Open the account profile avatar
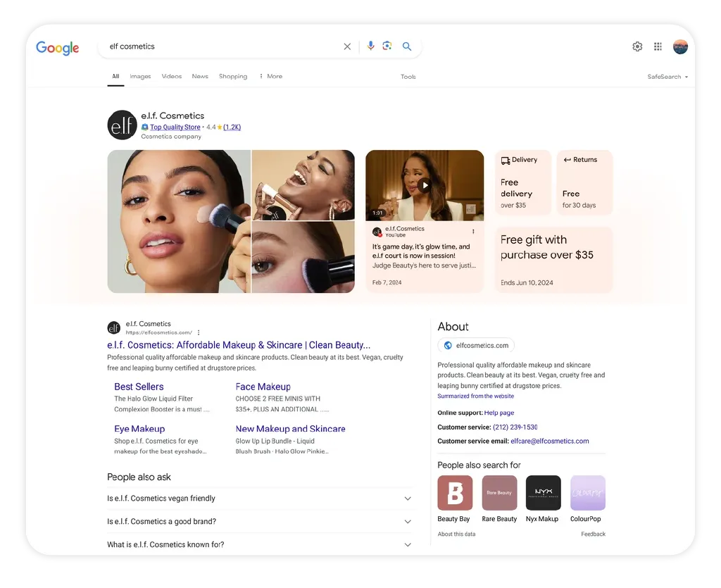Screen dimensions: 721x588 point(681,46)
